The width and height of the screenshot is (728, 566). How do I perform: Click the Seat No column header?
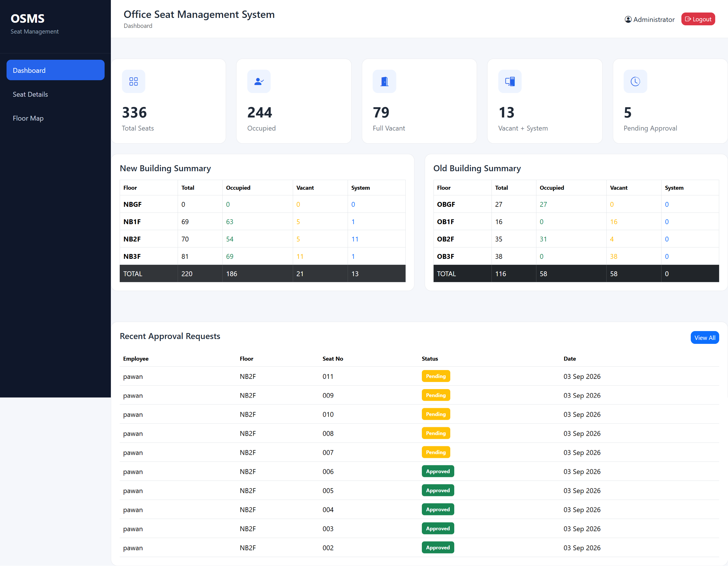pyautogui.click(x=333, y=359)
